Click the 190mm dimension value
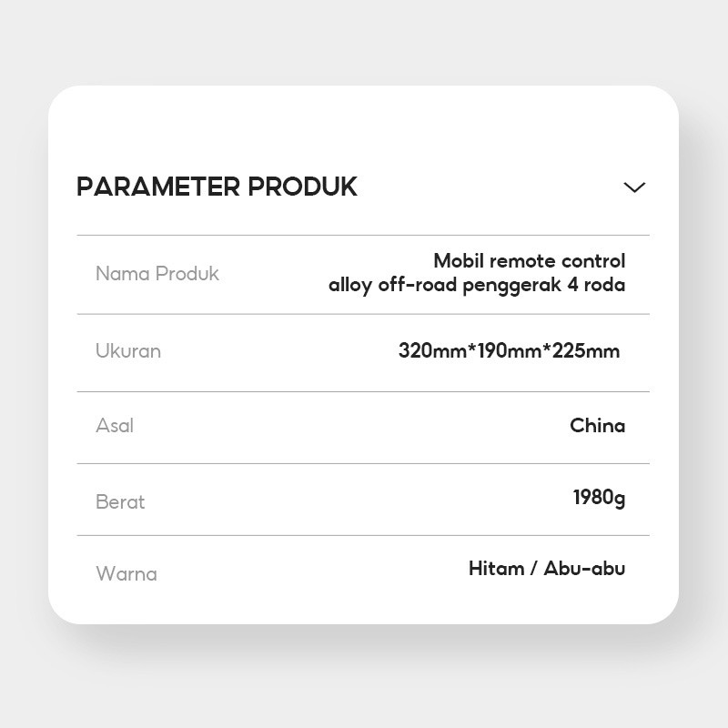Viewport: 728px width, 728px height. [509, 350]
